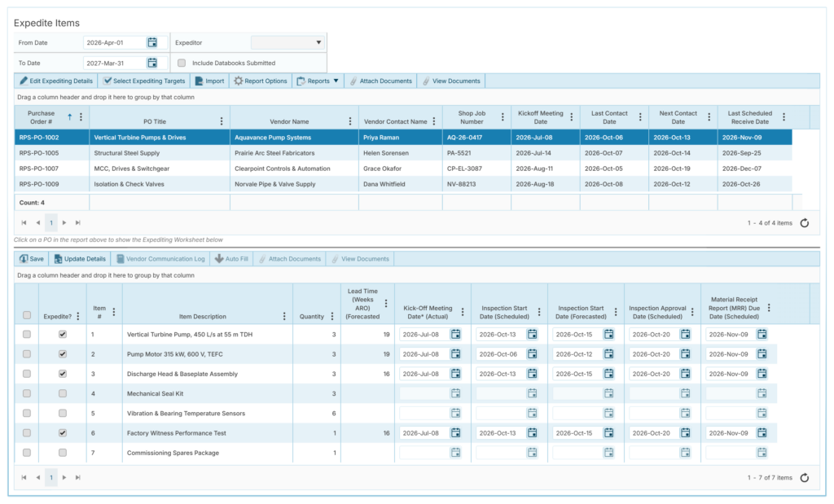834x504 pixels.
Task: Open calendar for item 4 Kick-Off Meeting Date
Action: coord(456,393)
